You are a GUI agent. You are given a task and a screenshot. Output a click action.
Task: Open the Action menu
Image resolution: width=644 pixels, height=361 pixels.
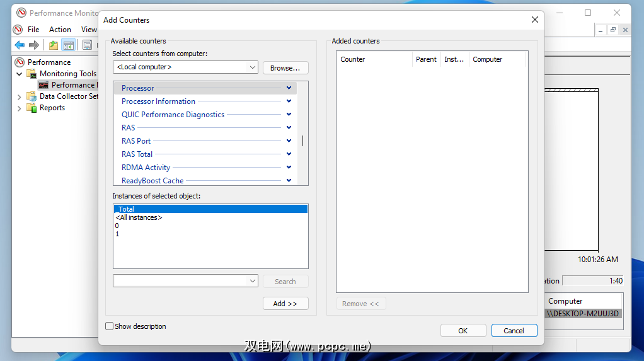pos(60,30)
